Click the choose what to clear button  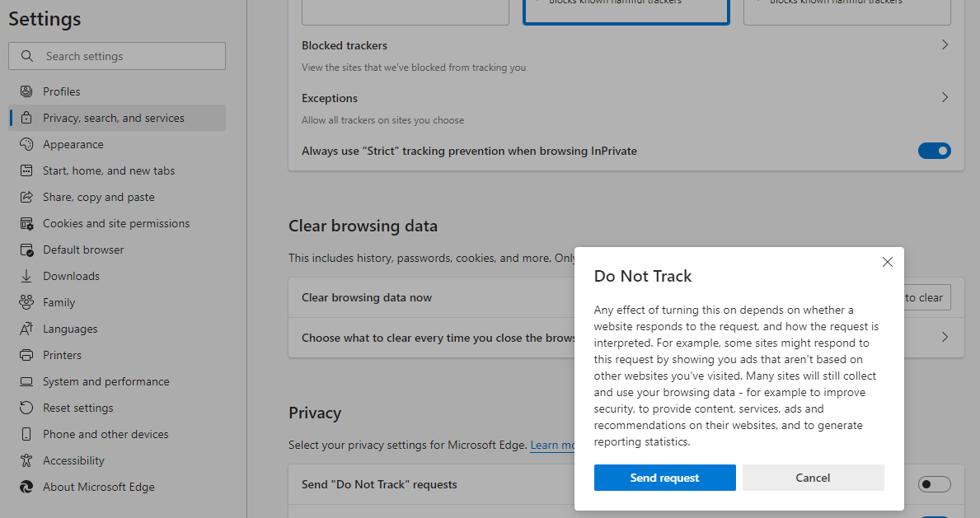click(x=927, y=297)
